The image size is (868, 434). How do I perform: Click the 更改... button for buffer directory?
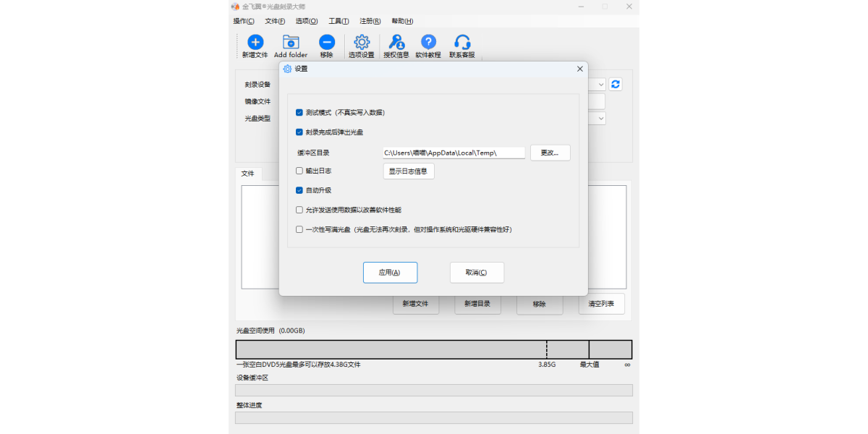(550, 153)
